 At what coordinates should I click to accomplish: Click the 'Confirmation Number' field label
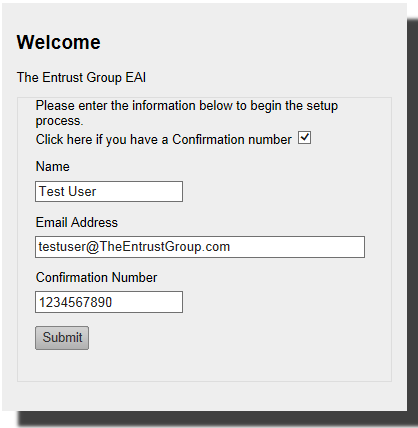[x=96, y=277]
